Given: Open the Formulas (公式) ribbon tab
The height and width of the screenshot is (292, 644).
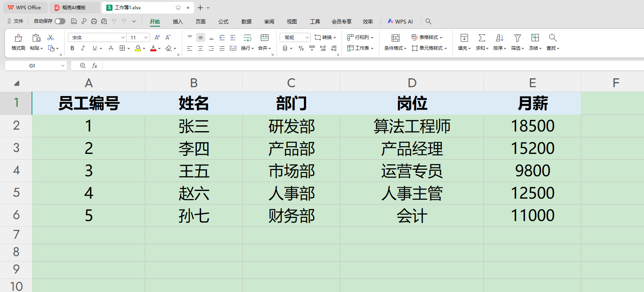Looking at the screenshot, I should click(223, 22).
